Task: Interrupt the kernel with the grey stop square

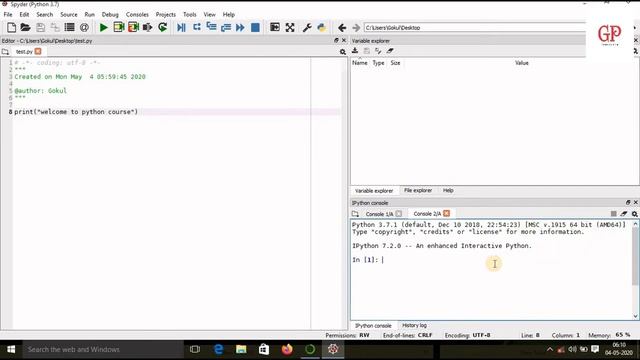Action: (x=613, y=213)
